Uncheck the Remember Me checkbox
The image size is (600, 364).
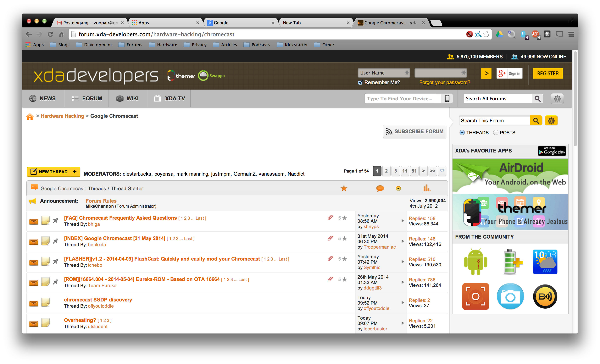coord(360,83)
